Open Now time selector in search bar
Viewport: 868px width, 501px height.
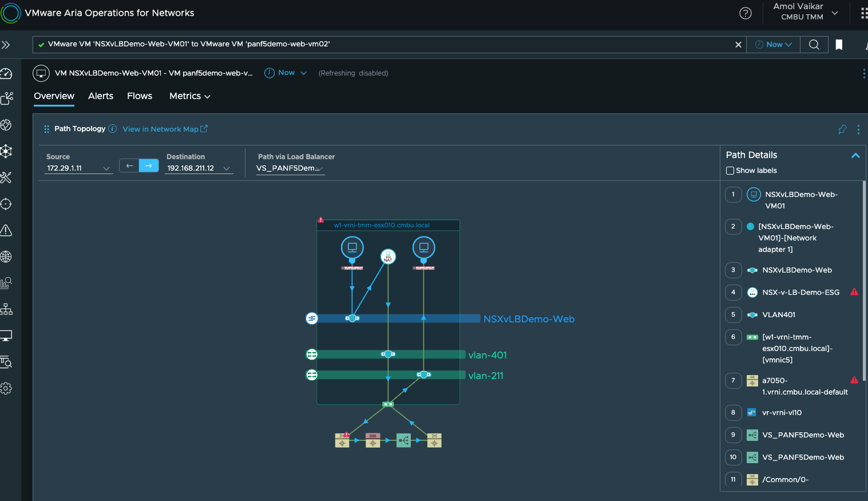pyautogui.click(x=773, y=45)
